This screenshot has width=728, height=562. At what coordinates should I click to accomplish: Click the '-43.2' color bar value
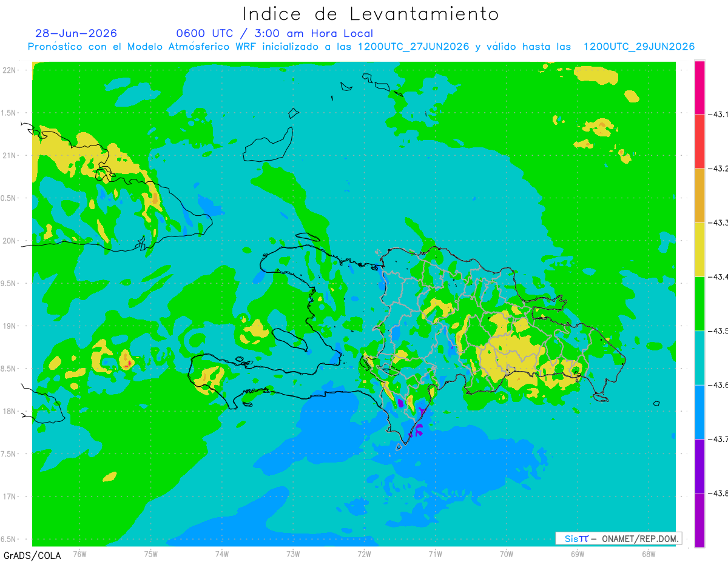[719, 168]
